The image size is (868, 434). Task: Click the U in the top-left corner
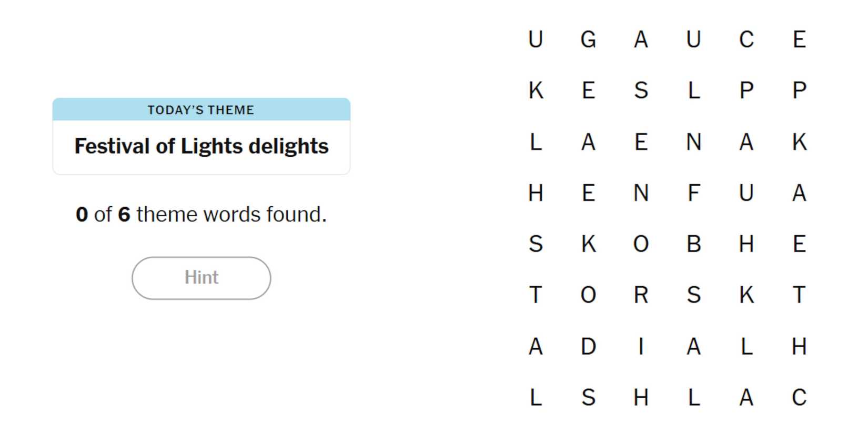[x=536, y=39]
